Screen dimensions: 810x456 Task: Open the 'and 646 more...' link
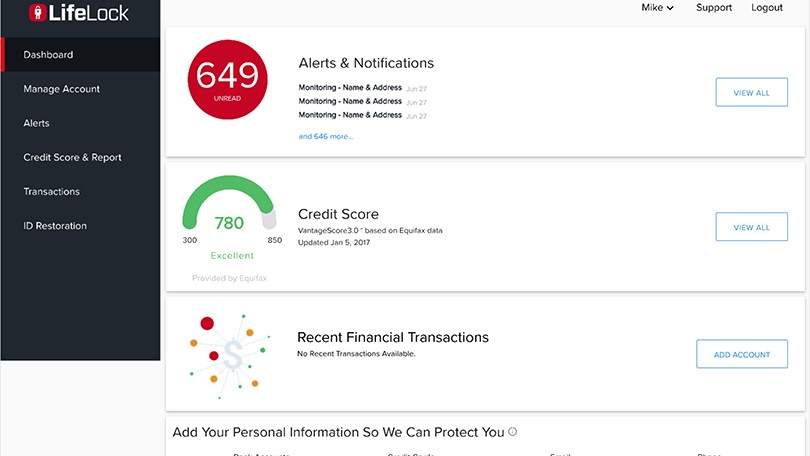click(326, 136)
